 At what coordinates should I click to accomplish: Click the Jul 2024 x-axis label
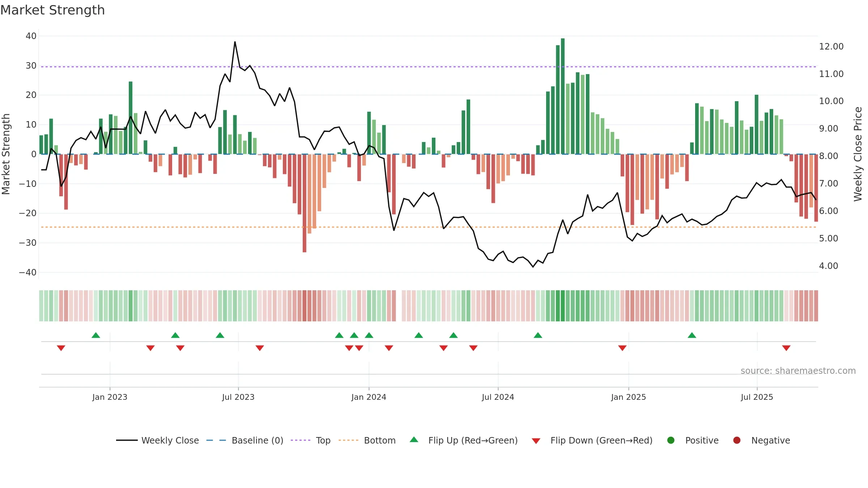pyautogui.click(x=498, y=397)
